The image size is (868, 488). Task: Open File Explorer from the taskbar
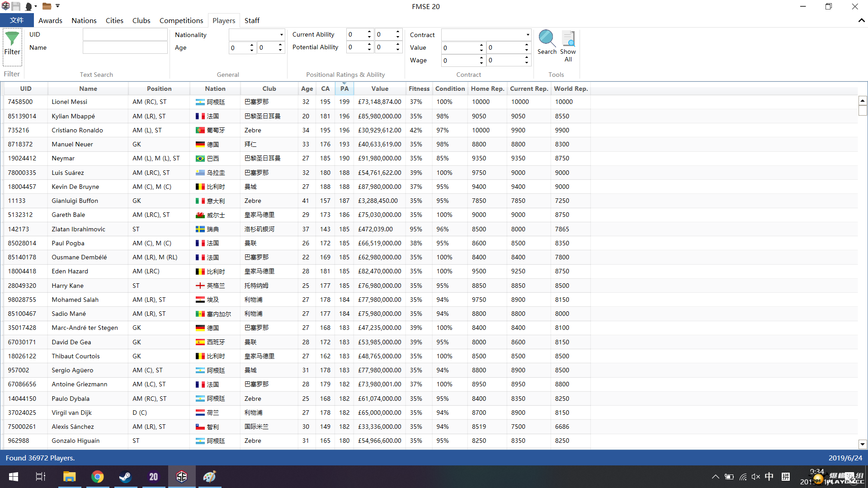(69, 477)
